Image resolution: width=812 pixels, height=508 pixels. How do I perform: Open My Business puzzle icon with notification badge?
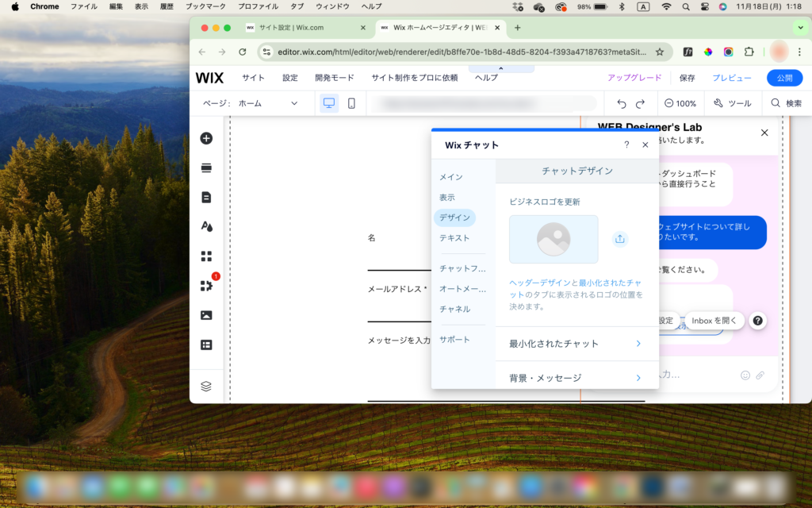(x=207, y=285)
